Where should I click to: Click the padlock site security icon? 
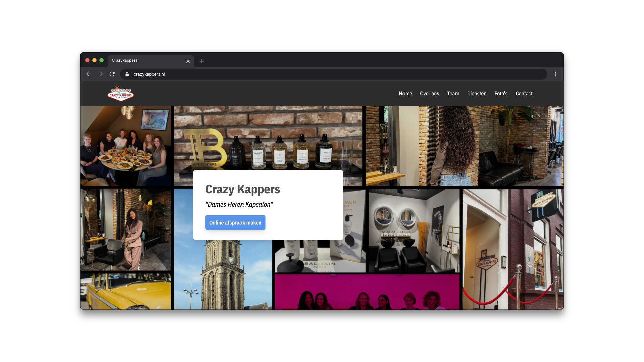pos(127,74)
